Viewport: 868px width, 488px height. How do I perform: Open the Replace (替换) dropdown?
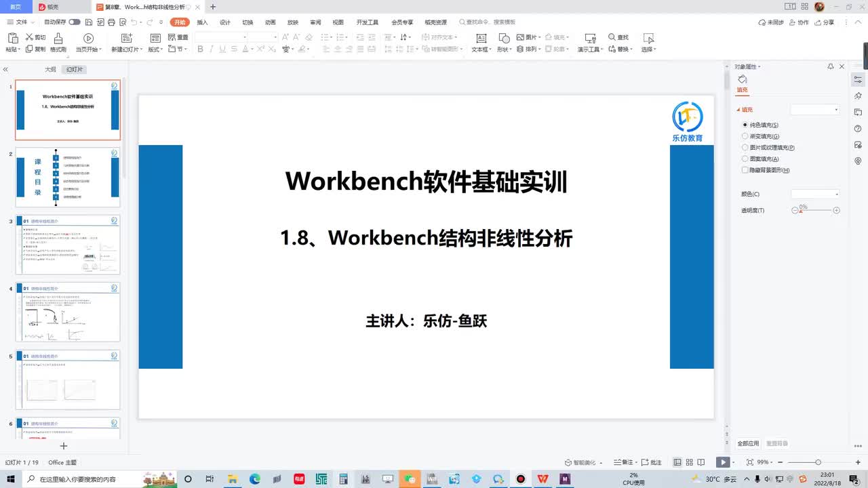tap(620, 49)
